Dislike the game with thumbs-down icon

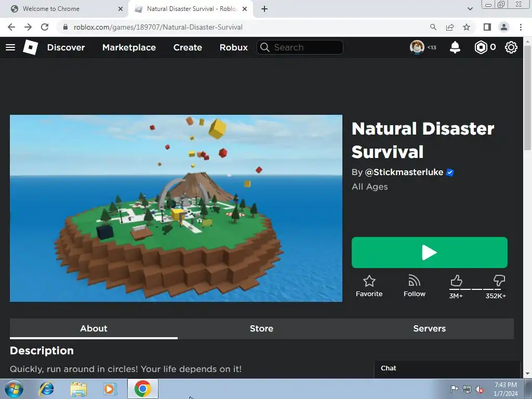click(x=499, y=281)
